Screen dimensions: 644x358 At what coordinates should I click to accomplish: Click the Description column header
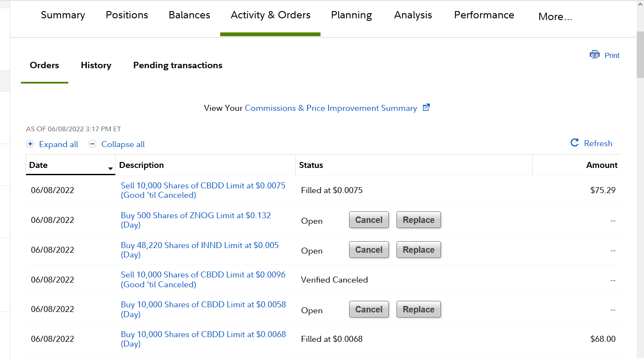click(x=141, y=165)
